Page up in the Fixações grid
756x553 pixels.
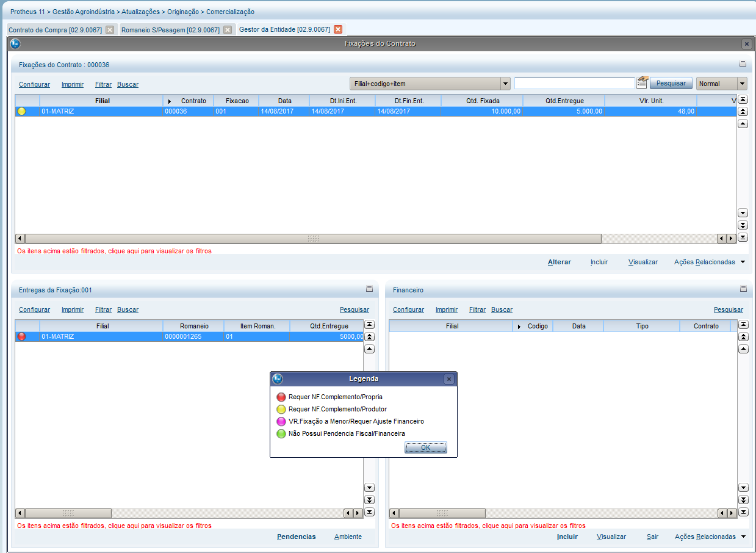pos(743,111)
